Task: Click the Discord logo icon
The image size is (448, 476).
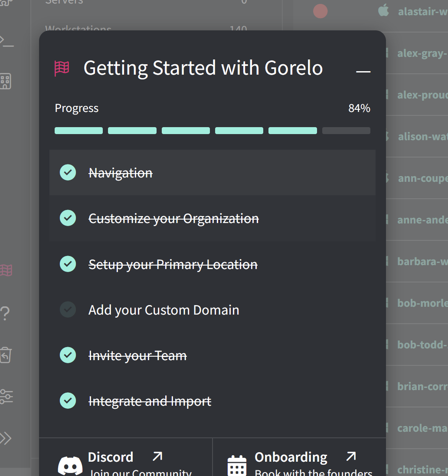Action: pos(70,465)
